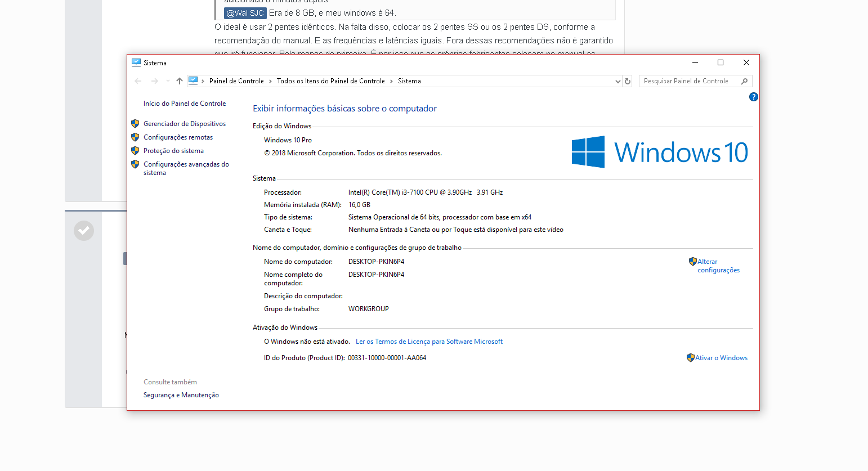Click the 16,0 GB memory value
This screenshot has height=471, width=868.
point(359,205)
